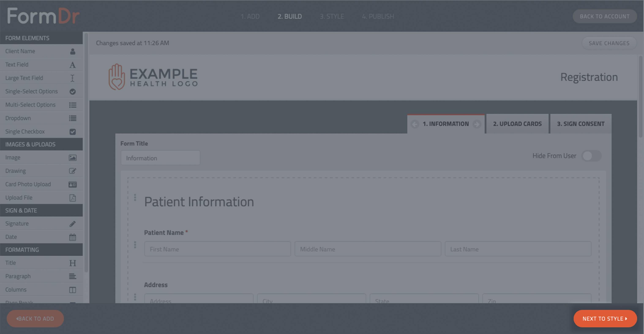Go to step 1. ADD
644x334 pixels.
pos(250,16)
